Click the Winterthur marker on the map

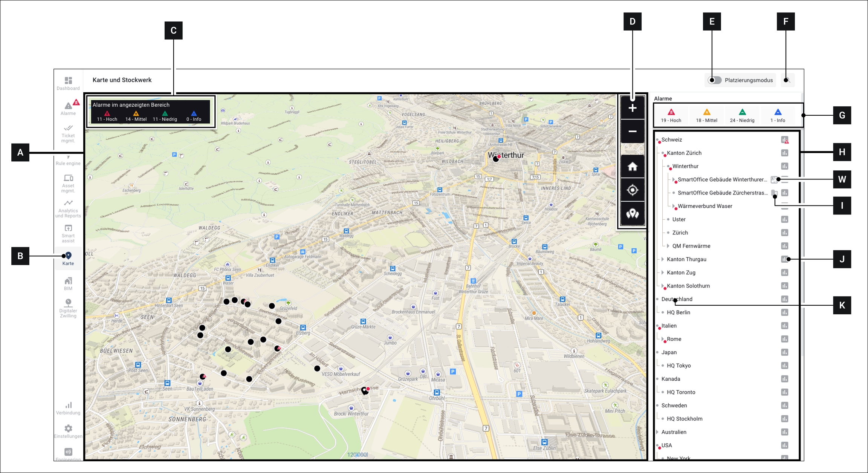tap(496, 159)
